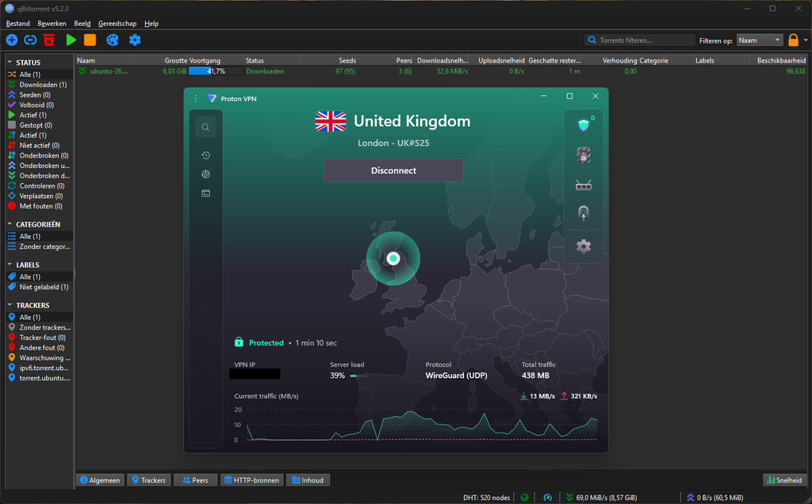Filter by Met fouten (0) status
The height and width of the screenshot is (504, 812).
(x=40, y=206)
